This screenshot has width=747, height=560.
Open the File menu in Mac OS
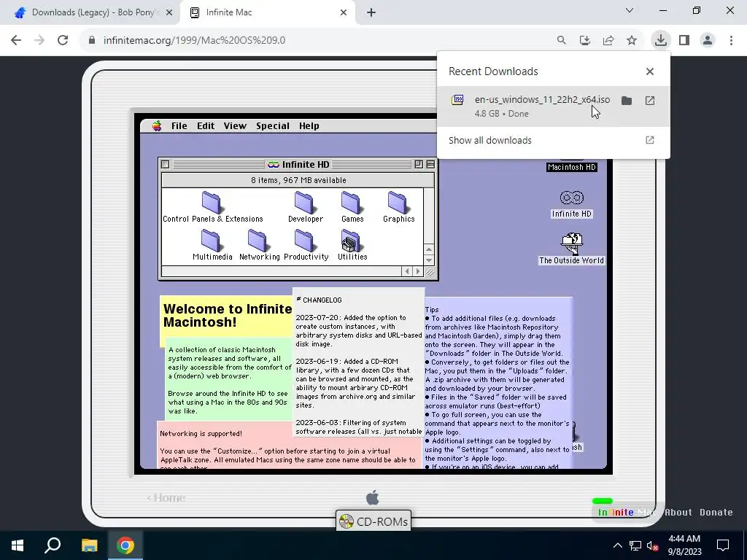pyautogui.click(x=179, y=125)
